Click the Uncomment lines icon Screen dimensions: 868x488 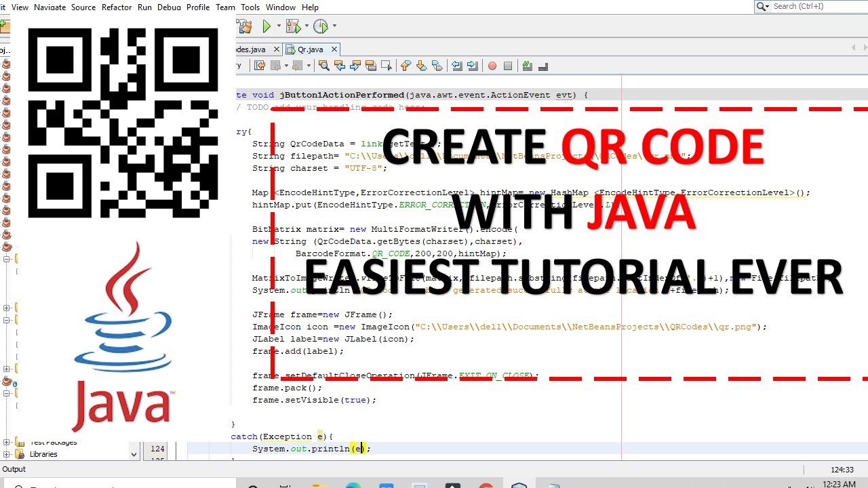(542, 66)
